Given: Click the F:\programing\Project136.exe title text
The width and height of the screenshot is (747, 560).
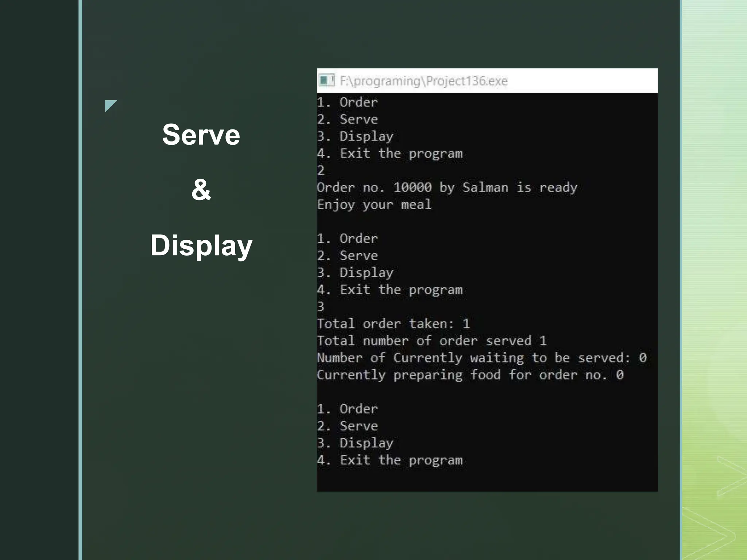Looking at the screenshot, I should tap(423, 81).
